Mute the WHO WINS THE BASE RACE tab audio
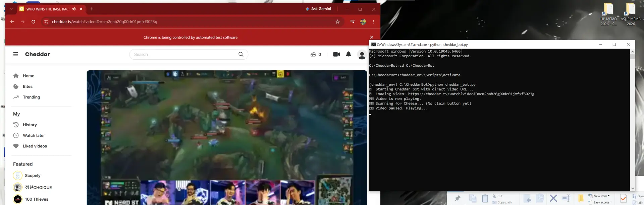Screen dimensions: 644x205 pyautogui.click(x=74, y=9)
